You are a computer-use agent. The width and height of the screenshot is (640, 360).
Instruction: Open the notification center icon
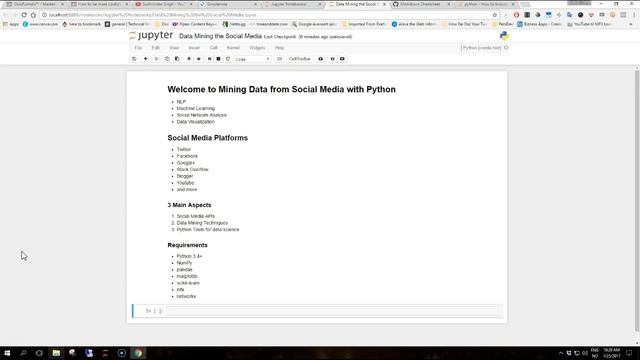click(629, 353)
